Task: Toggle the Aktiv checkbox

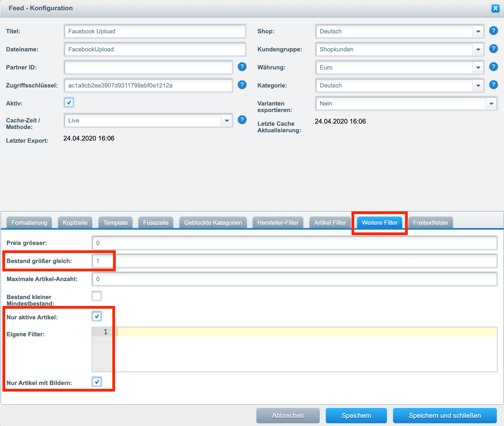Action: coord(69,103)
